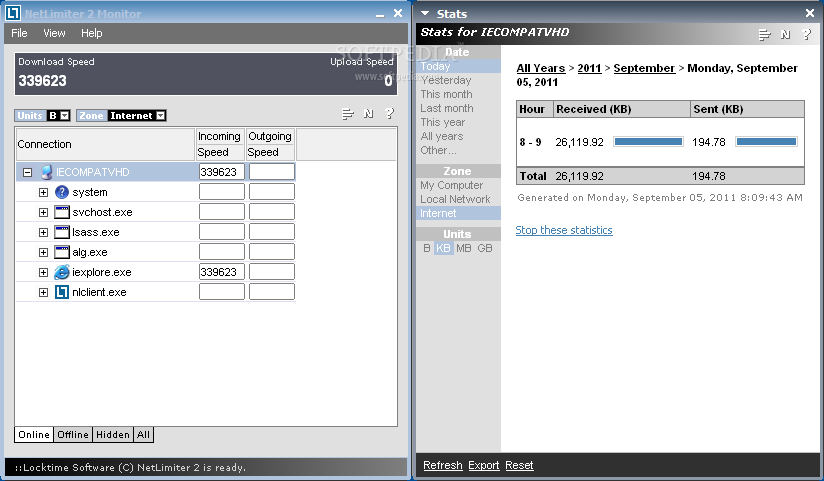
Task: Switch to the Online tab
Action: 34,435
